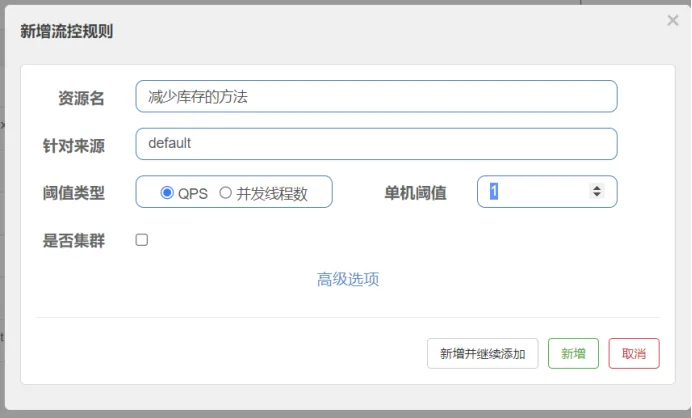Enable the 是否集群 checkbox
Image resolution: width=692 pixels, height=418 pixels.
[x=142, y=240]
